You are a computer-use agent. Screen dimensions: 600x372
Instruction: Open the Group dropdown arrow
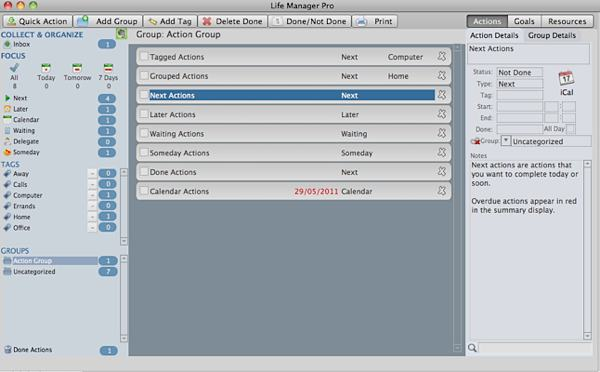point(505,141)
